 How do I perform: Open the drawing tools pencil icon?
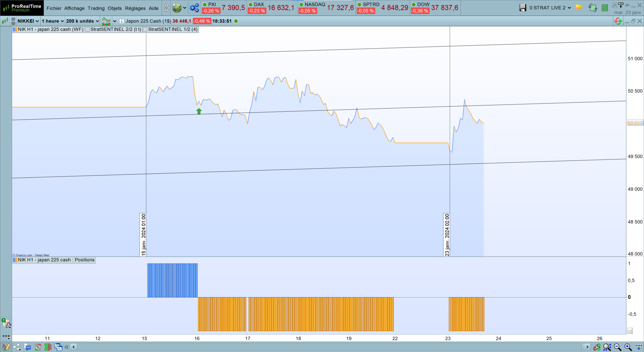click(6, 347)
